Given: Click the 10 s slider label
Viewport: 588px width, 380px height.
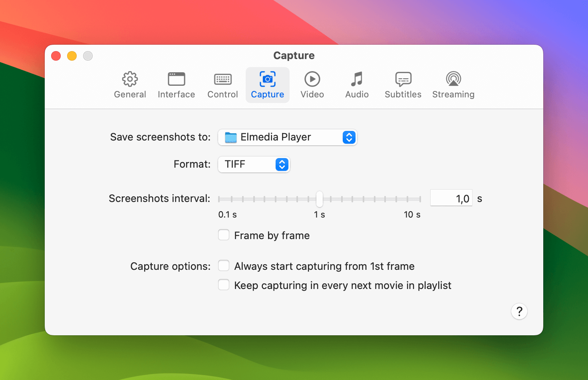Looking at the screenshot, I should pos(412,215).
